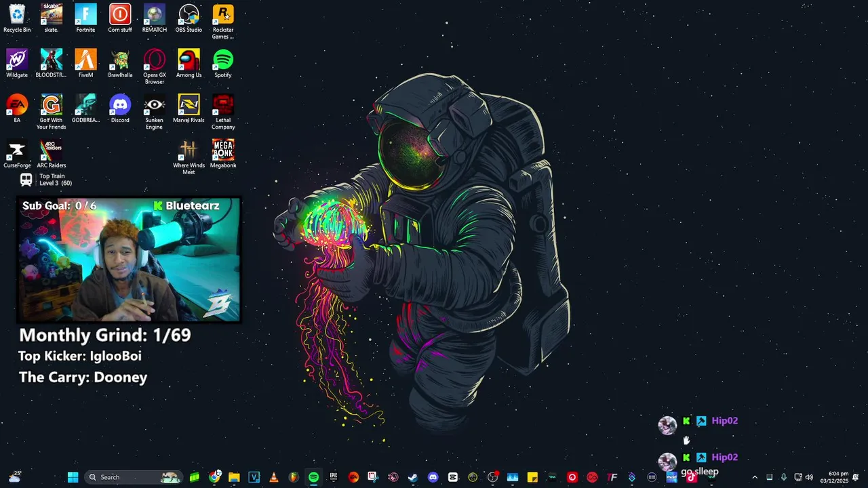Open CapCut from the taskbar
868x488 pixels.
pyautogui.click(x=453, y=477)
